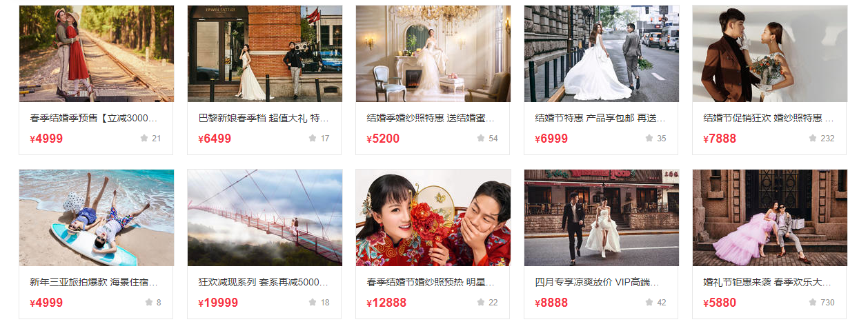Click the 新年三亚旅拍爆款 title link

tap(94, 283)
